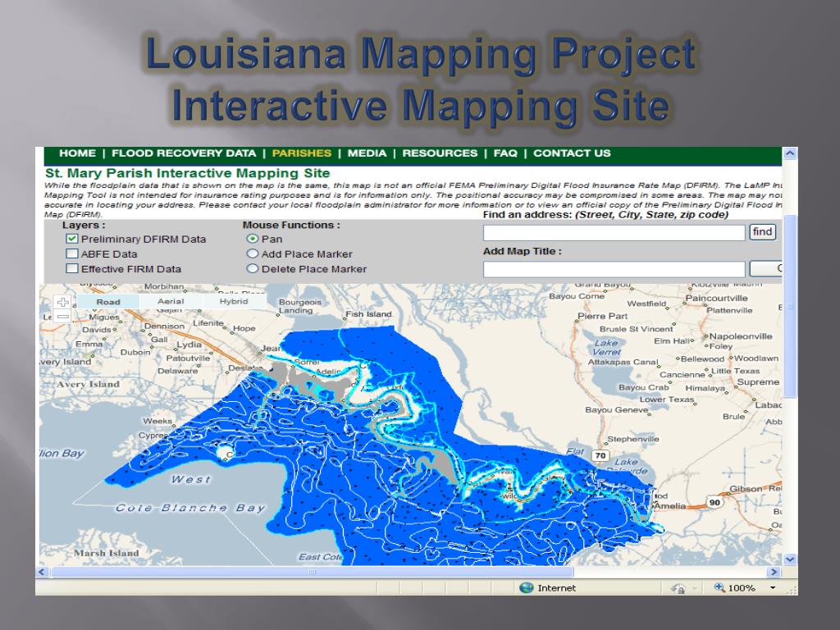Viewport: 840px width, 630px height.
Task: Click the find address button
Action: click(x=762, y=232)
